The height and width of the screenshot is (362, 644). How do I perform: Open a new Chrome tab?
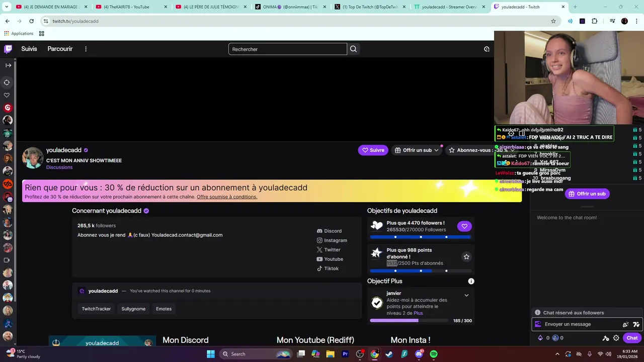click(575, 7)
